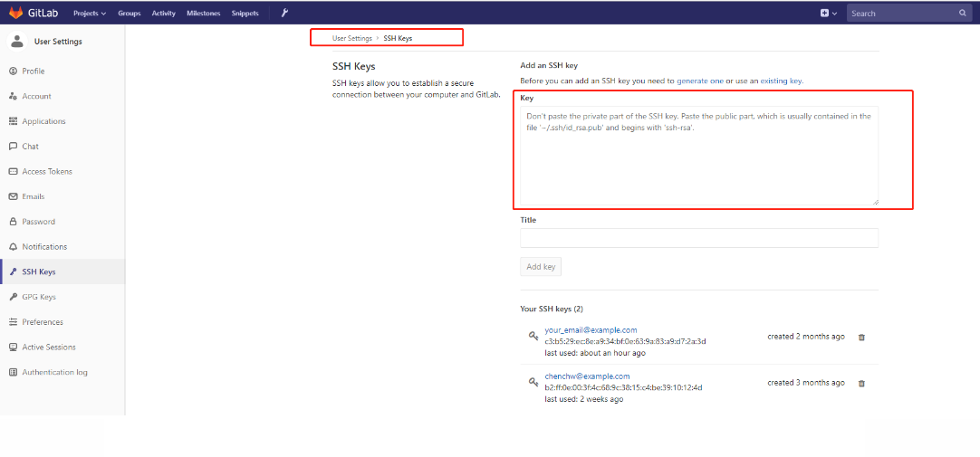Viewport: 980px width, 457px height.
Task: Focus the Title input field
Action: [x=699, y=238]
